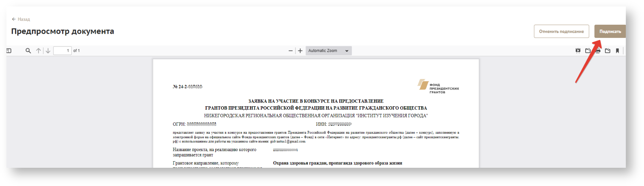
Task: Zoom out with the minus button
Action: [x=291, y=51]
